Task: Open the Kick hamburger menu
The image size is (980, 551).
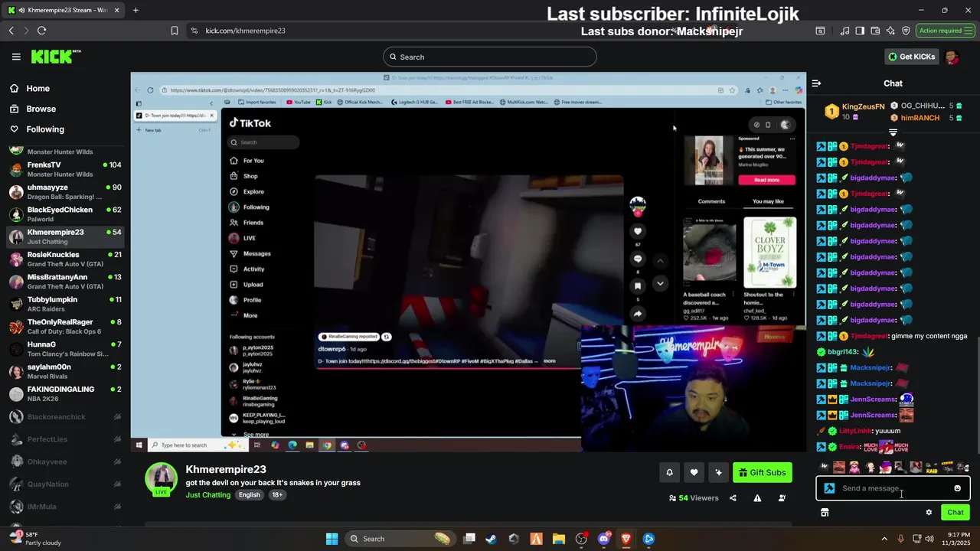Action: (16, 57)
